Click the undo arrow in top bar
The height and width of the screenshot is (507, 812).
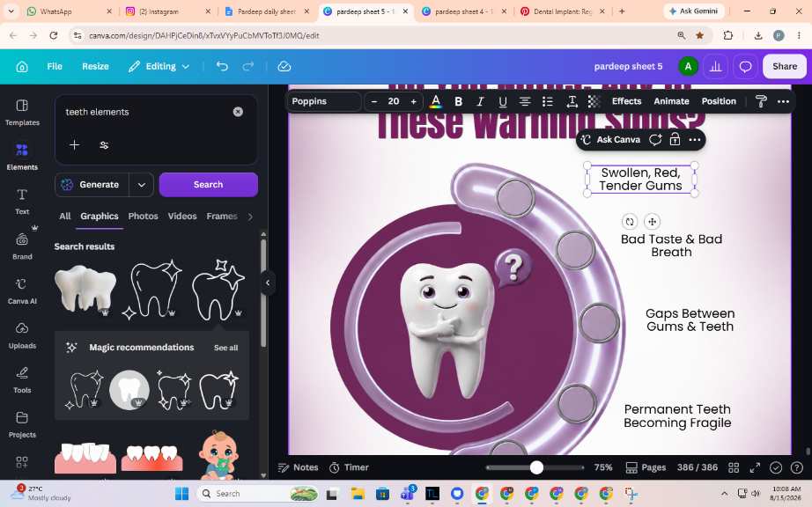click(222, 66)
